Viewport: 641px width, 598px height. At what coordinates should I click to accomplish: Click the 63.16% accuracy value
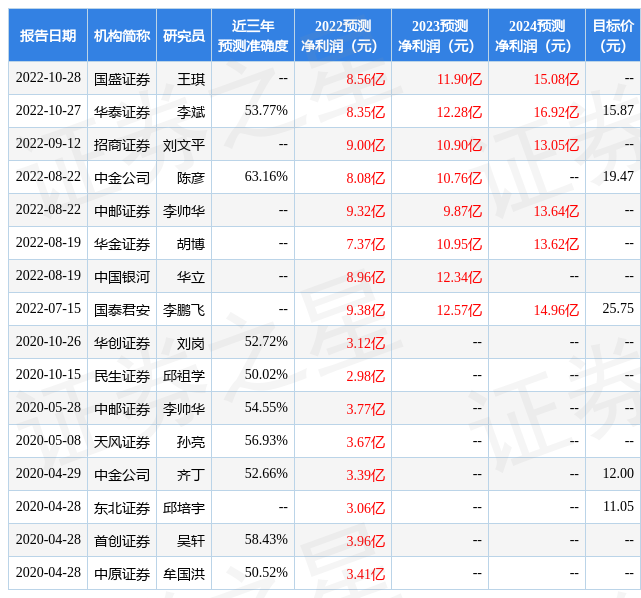(266, 177)
